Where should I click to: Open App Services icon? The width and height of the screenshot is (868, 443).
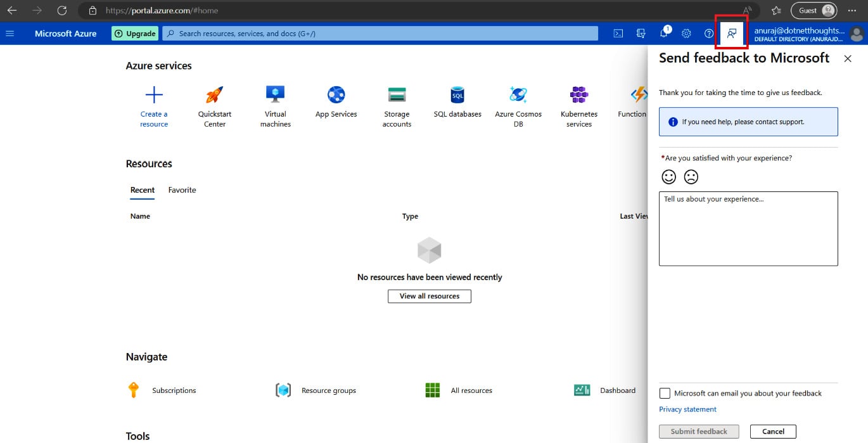click(336, 95)
